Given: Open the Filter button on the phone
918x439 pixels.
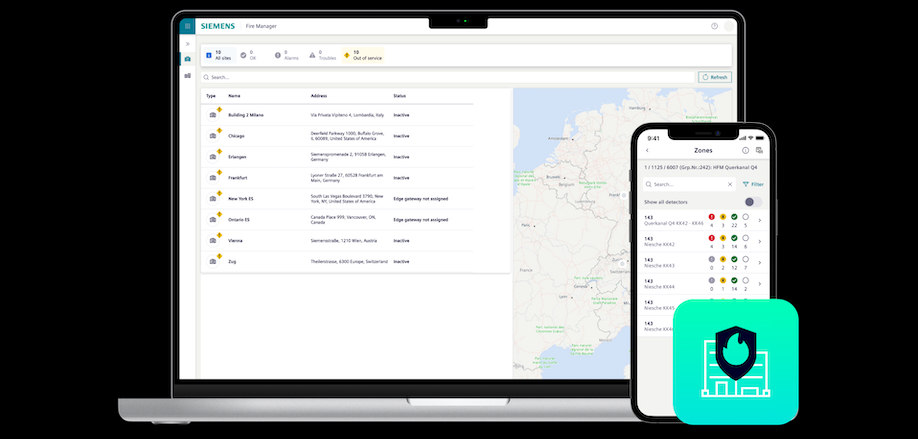Looking at the screenshot, I should tap(753, 184).
